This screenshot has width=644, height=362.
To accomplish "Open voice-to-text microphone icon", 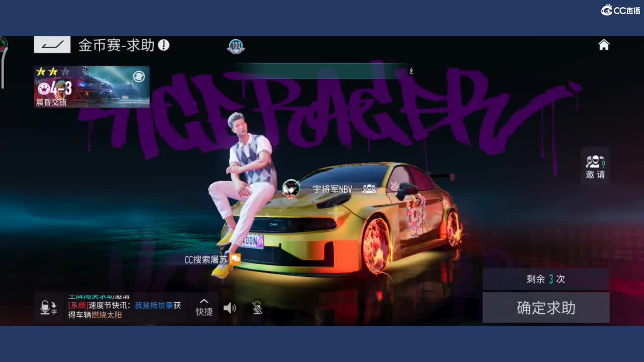I will click(49, 307).
